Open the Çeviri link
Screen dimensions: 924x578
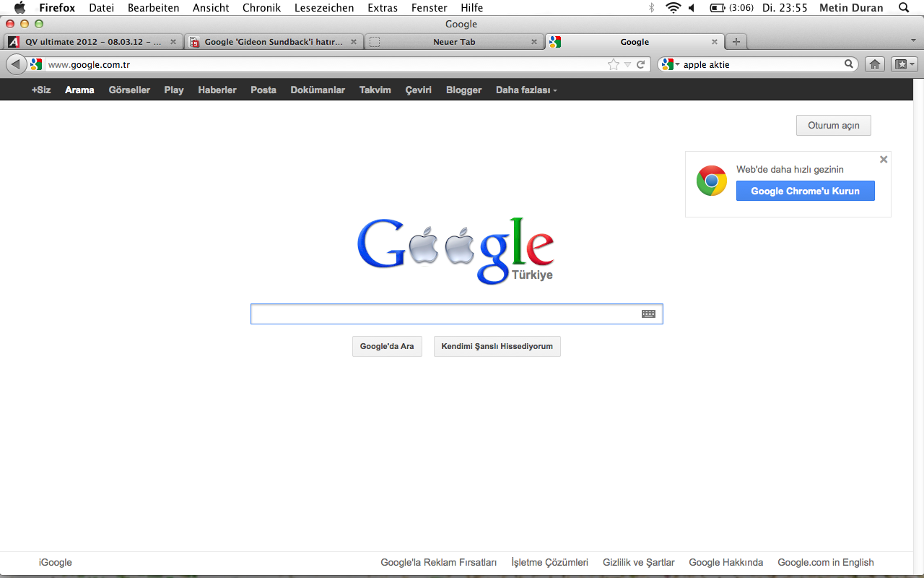[418, 90]
